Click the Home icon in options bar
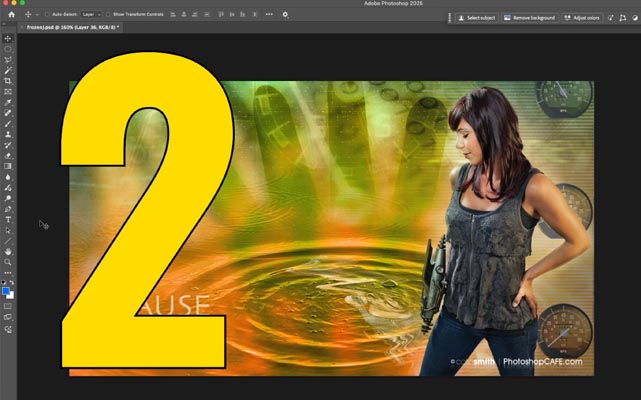The height and width of the screenshot is (400, 641). (x=11, y=14)
